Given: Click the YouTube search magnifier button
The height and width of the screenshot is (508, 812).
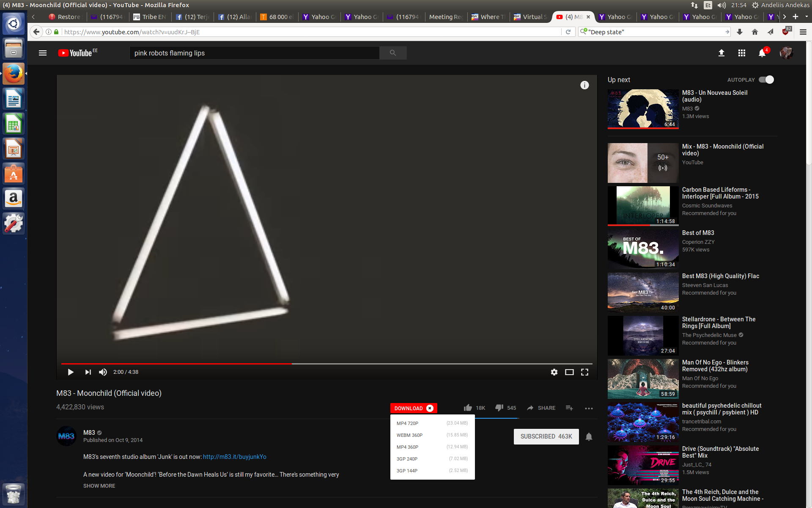Looking at the screenshot, I should click(x=393, y=53).
